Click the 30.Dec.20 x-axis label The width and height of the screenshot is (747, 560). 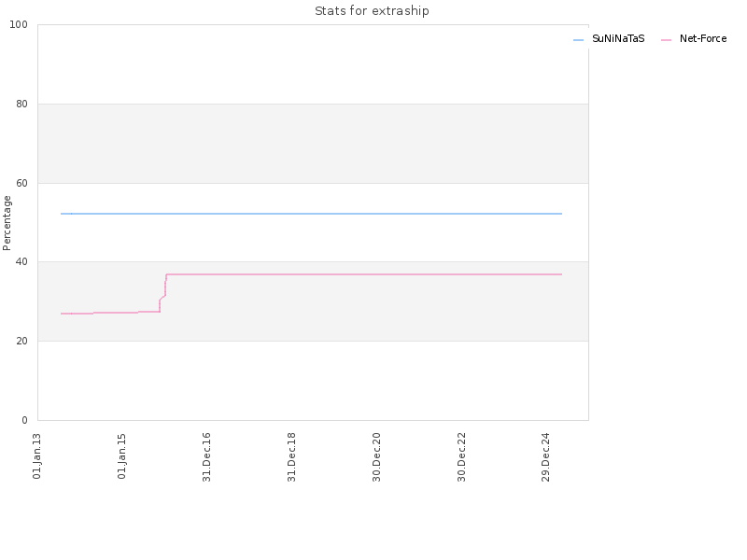[377, 457]
